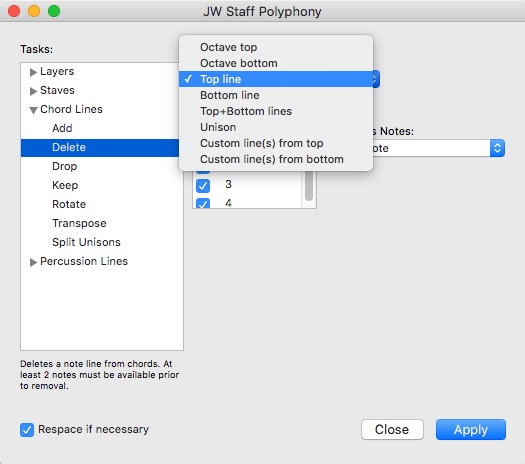Select the Keep task

tap(102, 185)
